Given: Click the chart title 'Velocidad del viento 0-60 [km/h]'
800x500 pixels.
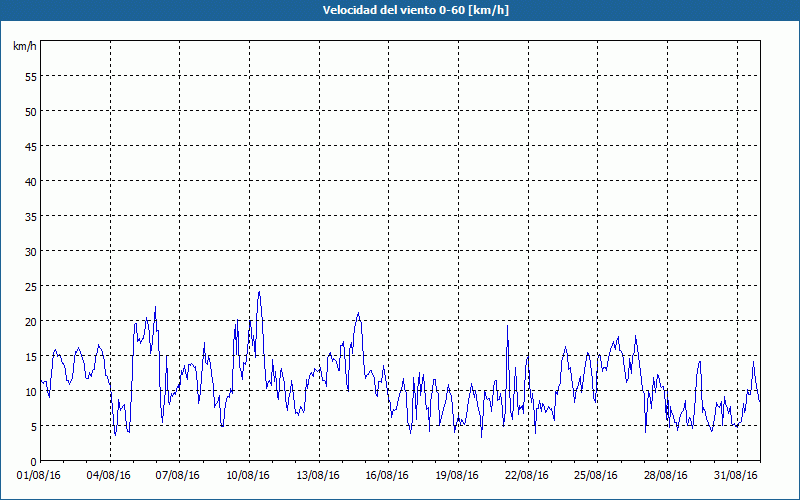Looking at the screenshot, I should [x=415, y=10].
